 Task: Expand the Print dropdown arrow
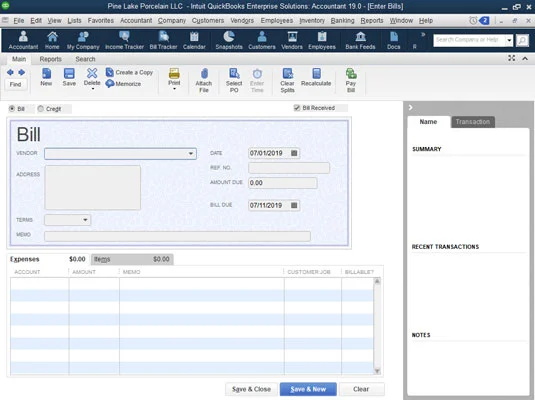coord(174,89)
